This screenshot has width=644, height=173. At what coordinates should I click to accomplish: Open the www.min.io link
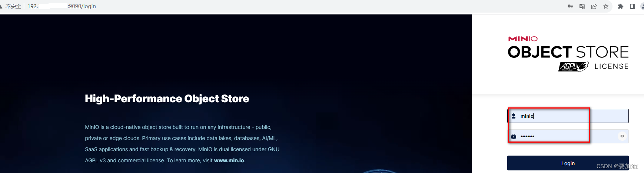(x=229, y=160)
